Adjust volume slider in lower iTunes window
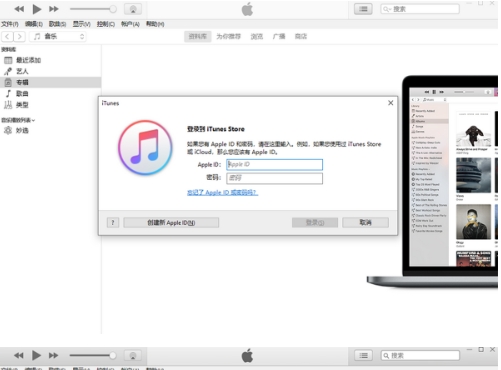This screenshot has height=370, width=501. click(93, 356)
